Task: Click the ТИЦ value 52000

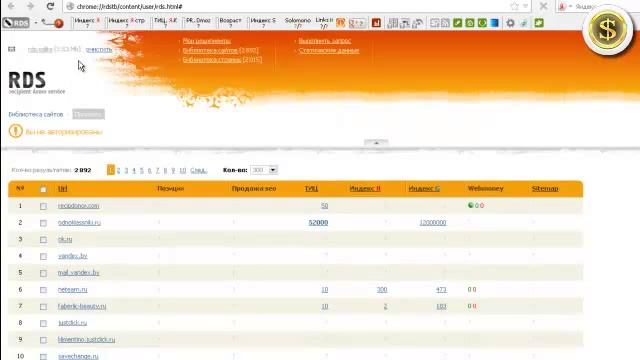Action: pos(318,222)
